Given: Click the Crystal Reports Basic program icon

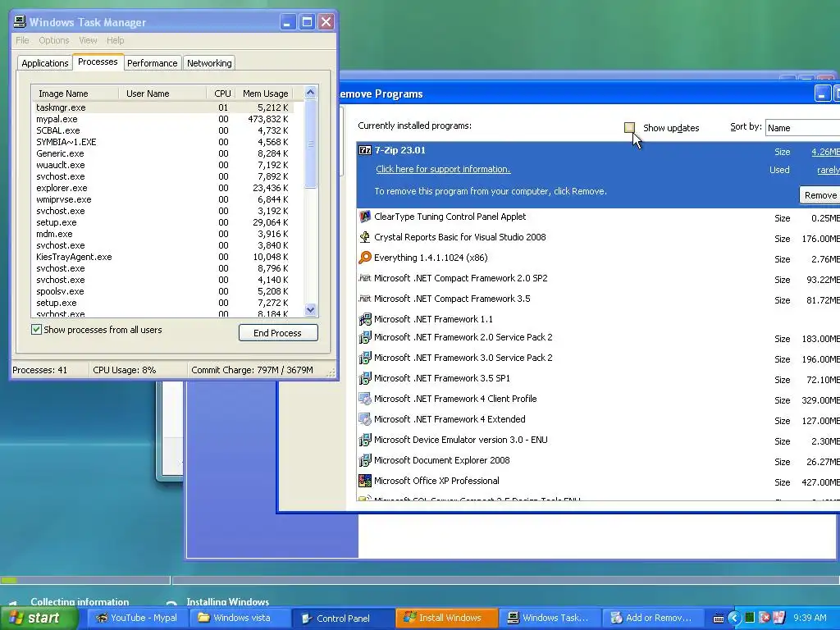Looking at the screenshot, I should pos(365,237).
